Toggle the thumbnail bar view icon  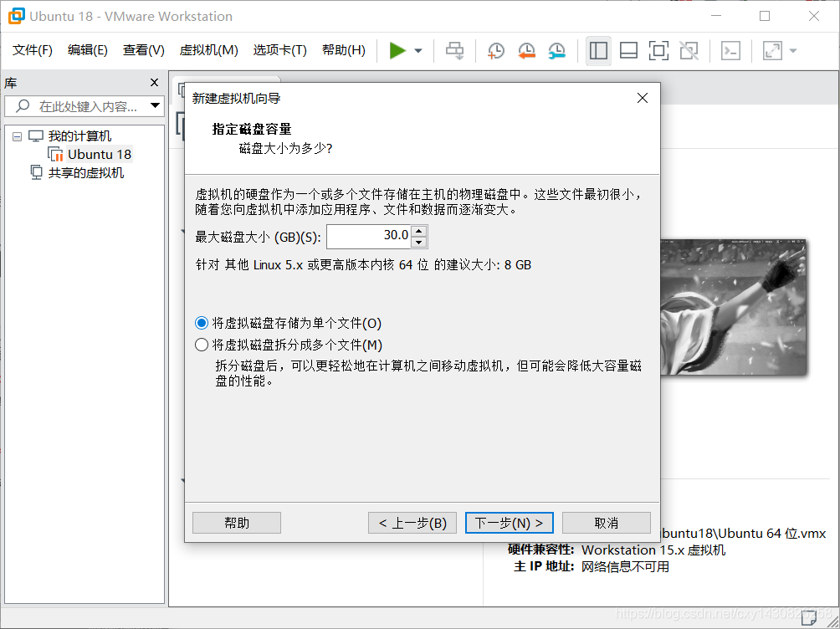click(x=628, y=51)
